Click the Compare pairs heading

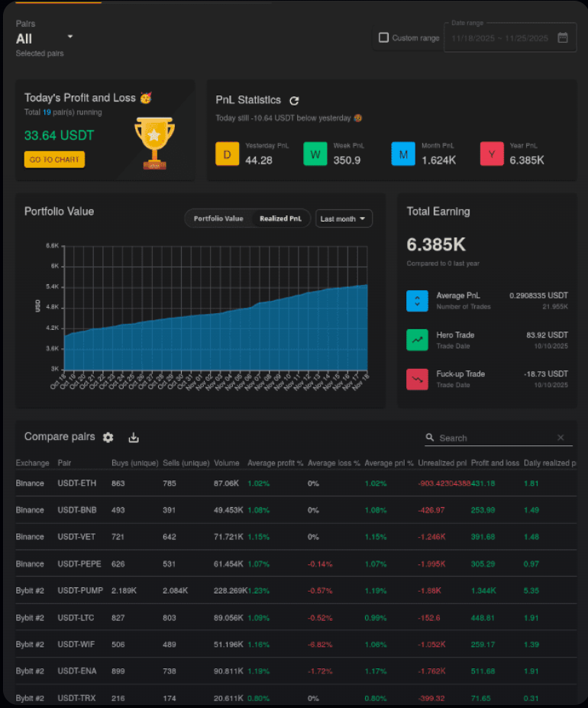click(60, 437)
